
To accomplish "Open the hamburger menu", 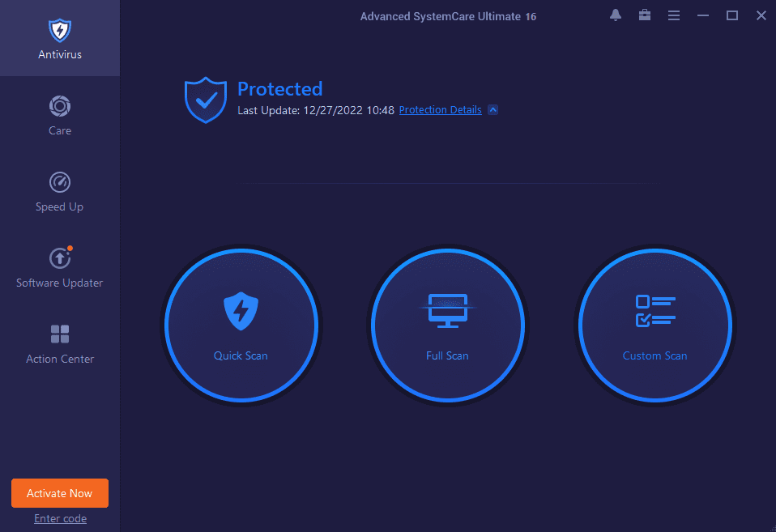I will (673, 15).
